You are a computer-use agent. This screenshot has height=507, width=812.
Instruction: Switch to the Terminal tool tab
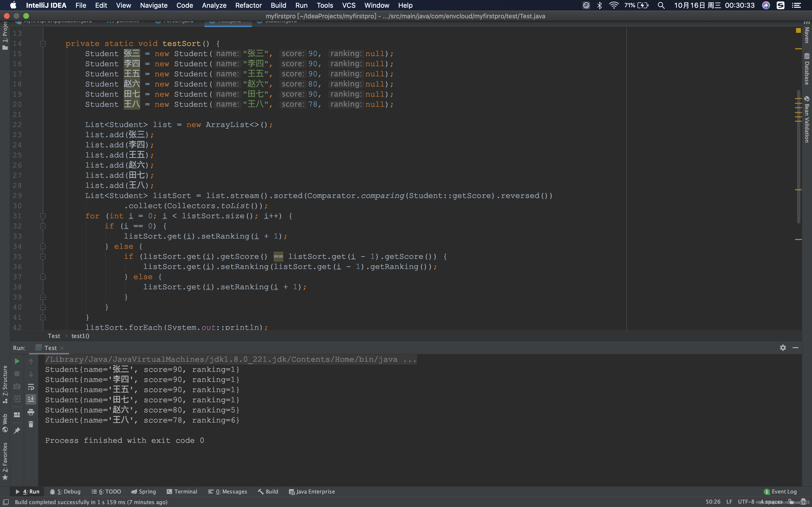(x=182, y=492)
